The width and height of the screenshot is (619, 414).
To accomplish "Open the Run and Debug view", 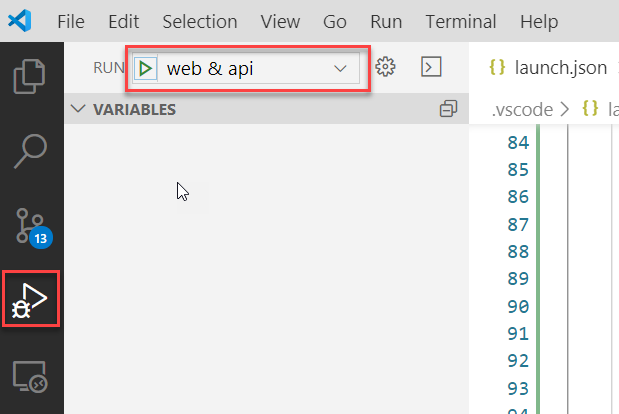I will pos(30,299).
